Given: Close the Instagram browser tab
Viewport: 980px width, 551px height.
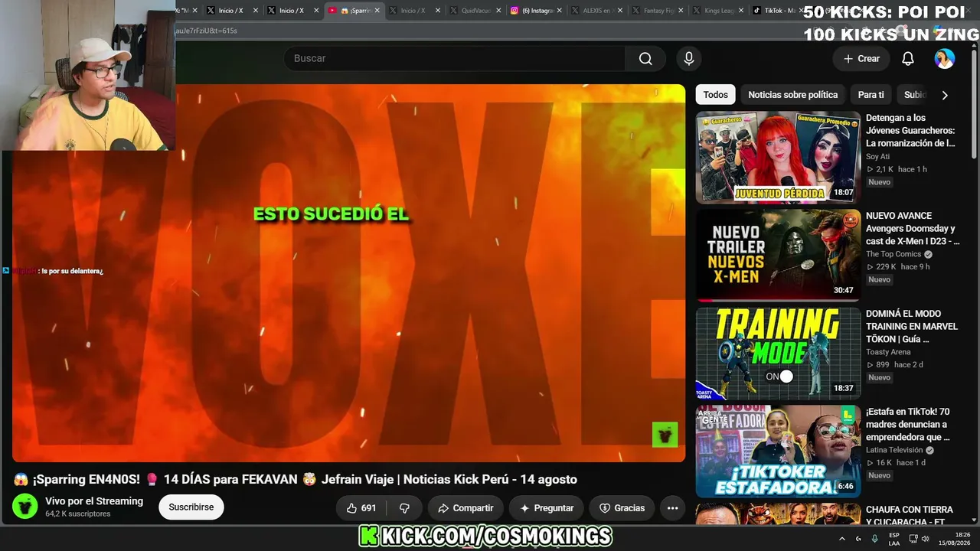Looking at the screenshot, I should coord(560,11).
